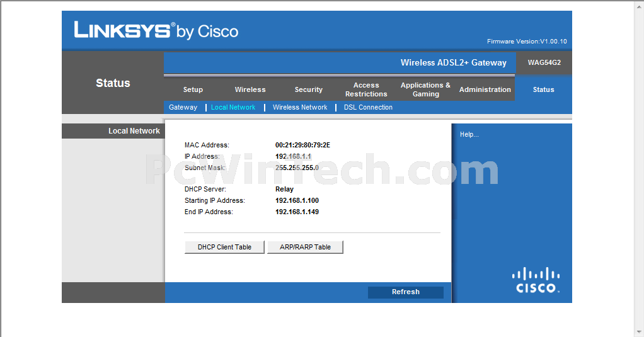Click the End IP Address: label

click(209, 212)
